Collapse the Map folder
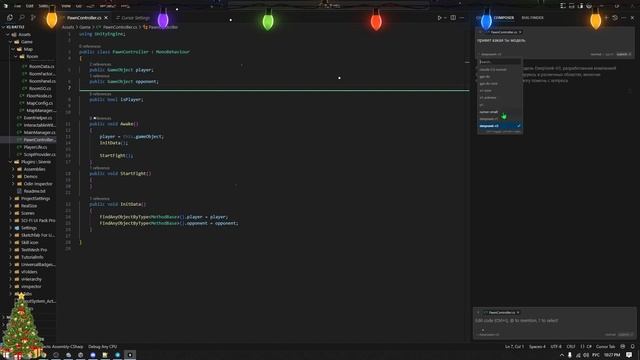 pyautogui.click(x=28, y=49)
